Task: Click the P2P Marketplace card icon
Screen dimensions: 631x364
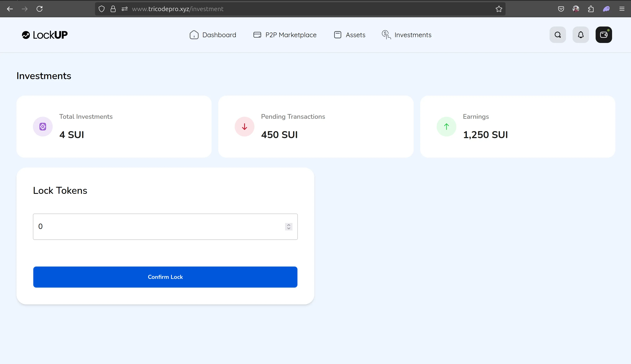Action: (257, 35)
